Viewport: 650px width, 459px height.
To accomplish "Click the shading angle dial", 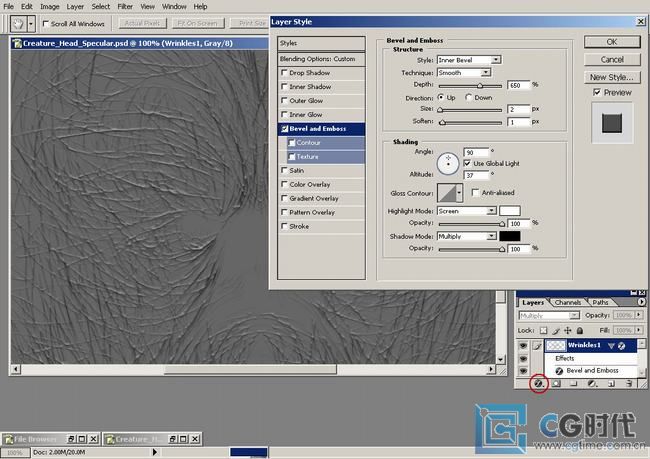I will tap(448, 163).
